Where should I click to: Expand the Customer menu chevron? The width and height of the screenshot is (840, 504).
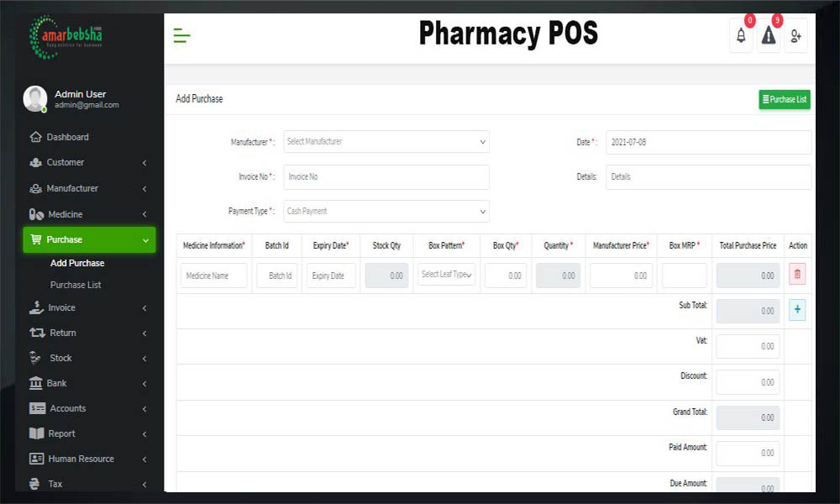tap(144, 163)
